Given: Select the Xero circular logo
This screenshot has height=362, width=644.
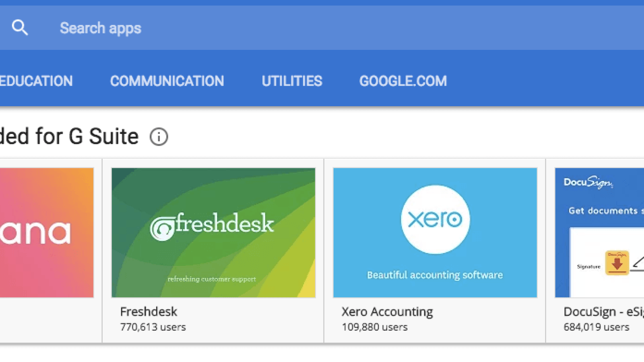Looking at the screenshot, I should click(x=435, y=219).
